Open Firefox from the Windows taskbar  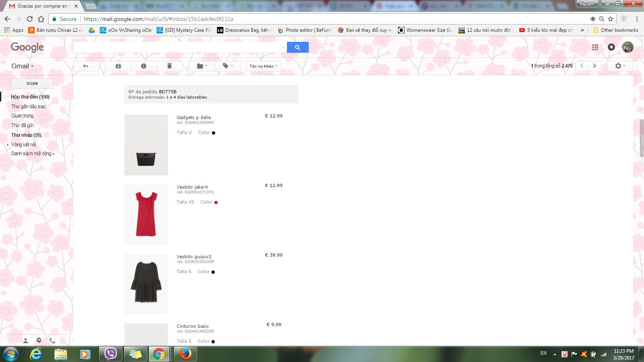186,354
